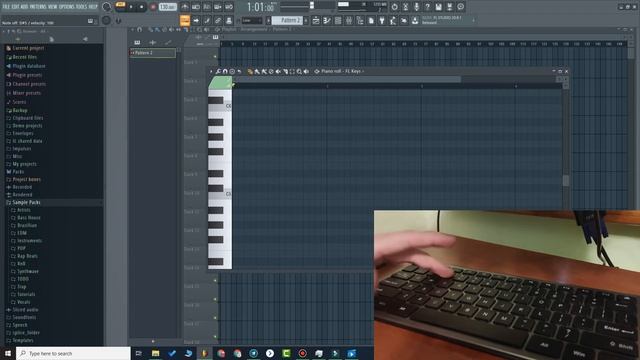Click the Play button in transport

(x=131, y=7)
